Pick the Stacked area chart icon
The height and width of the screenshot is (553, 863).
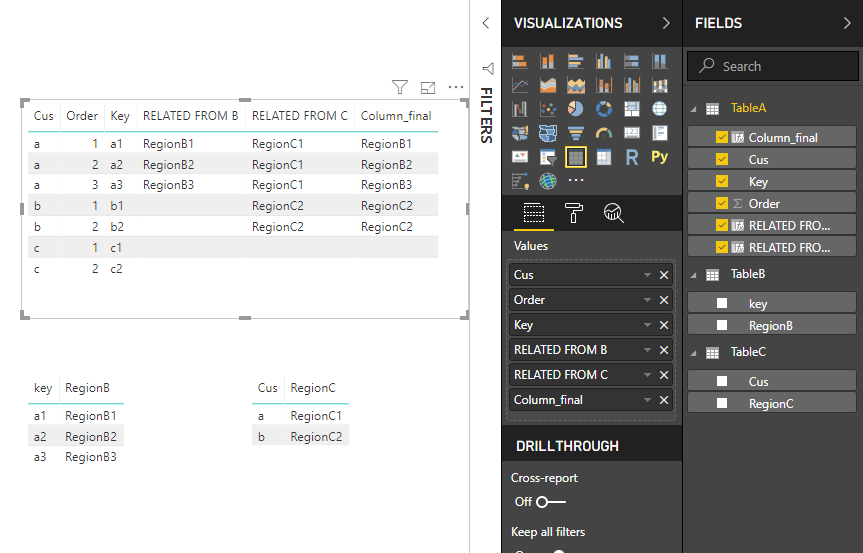[548, 85]
